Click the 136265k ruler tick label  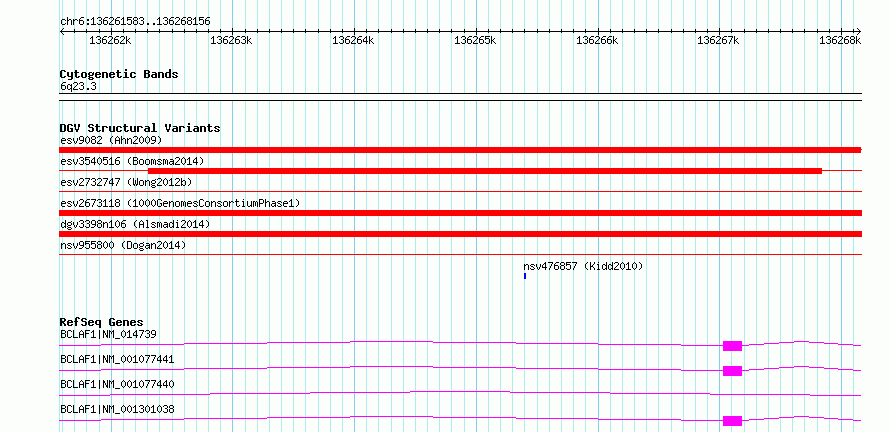476,40
